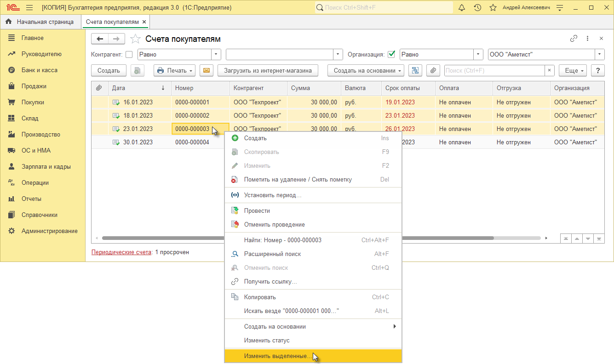Get link to the list via the chain icon
Image resolution: width=614 pixels, height=364 pixels.
pos(574,39)
